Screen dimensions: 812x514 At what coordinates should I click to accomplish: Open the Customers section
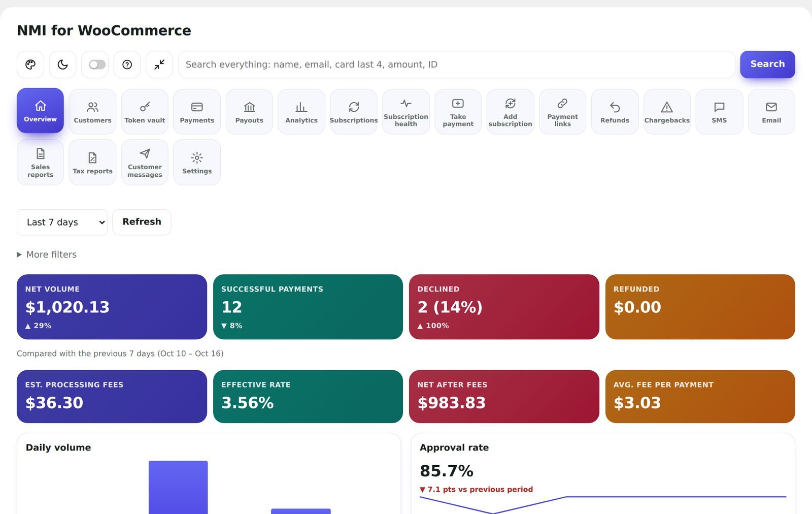pyautogui.click(x=92, y=112)
